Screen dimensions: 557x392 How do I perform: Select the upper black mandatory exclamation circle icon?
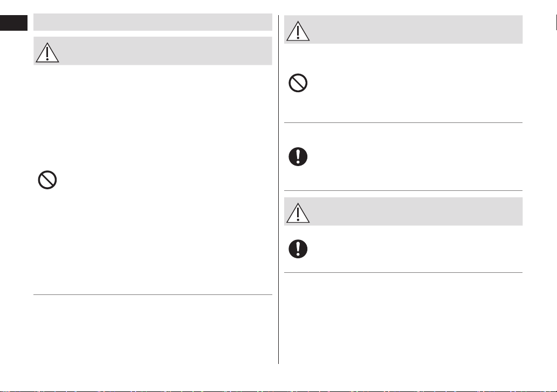point(298,156)
